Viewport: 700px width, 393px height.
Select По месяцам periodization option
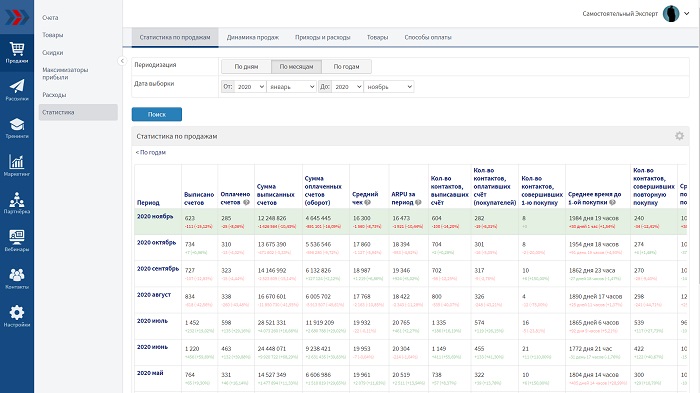(x=296, y=67)
